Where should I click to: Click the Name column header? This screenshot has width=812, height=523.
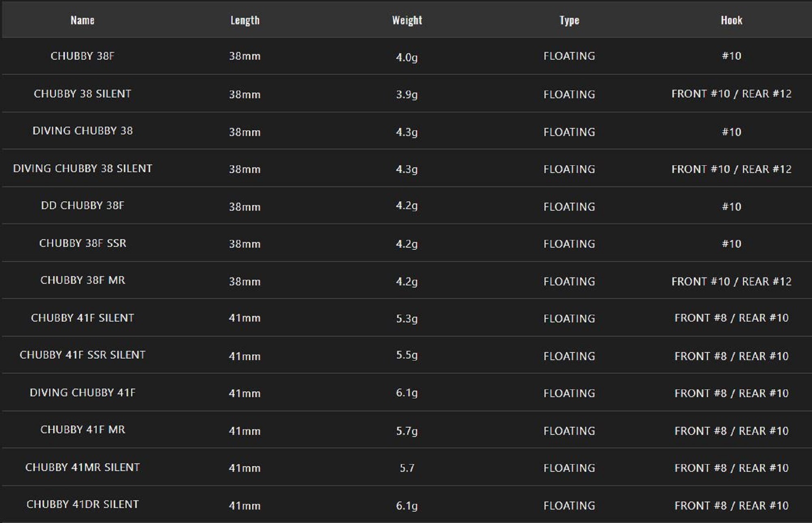[x=82, y=20]
